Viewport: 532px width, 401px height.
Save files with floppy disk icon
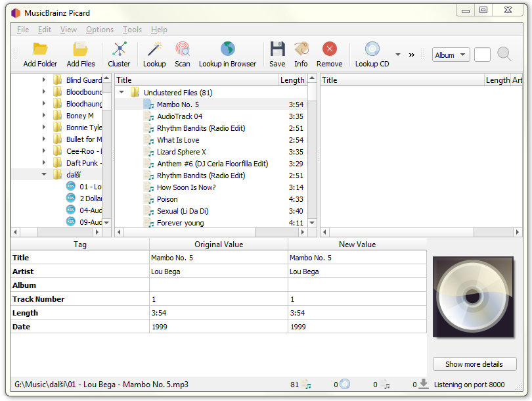(x=278, y=49)
